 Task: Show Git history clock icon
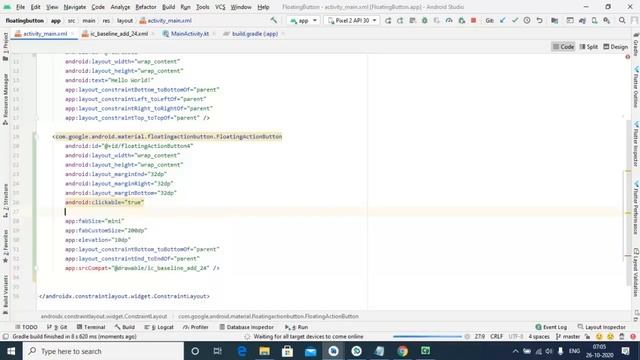[x=527, y=20]
